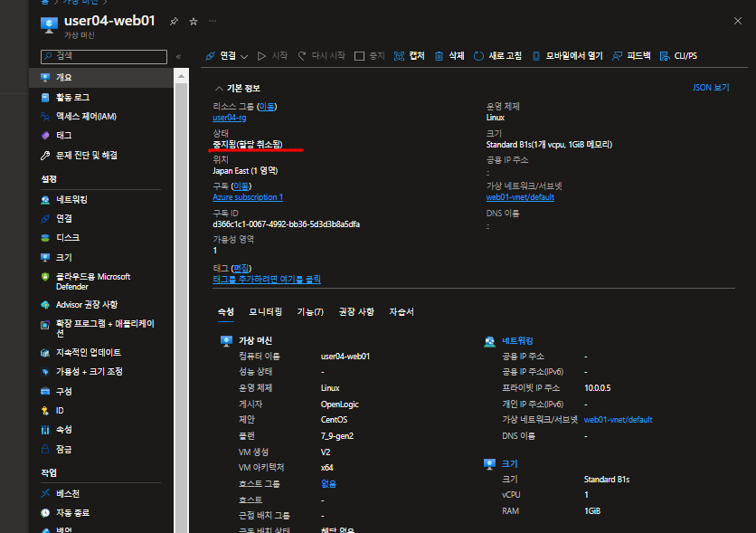Open 피드백 feedback from toolbar
The image size is (756, 533).
pyautogui.click(x=631, y=56)
